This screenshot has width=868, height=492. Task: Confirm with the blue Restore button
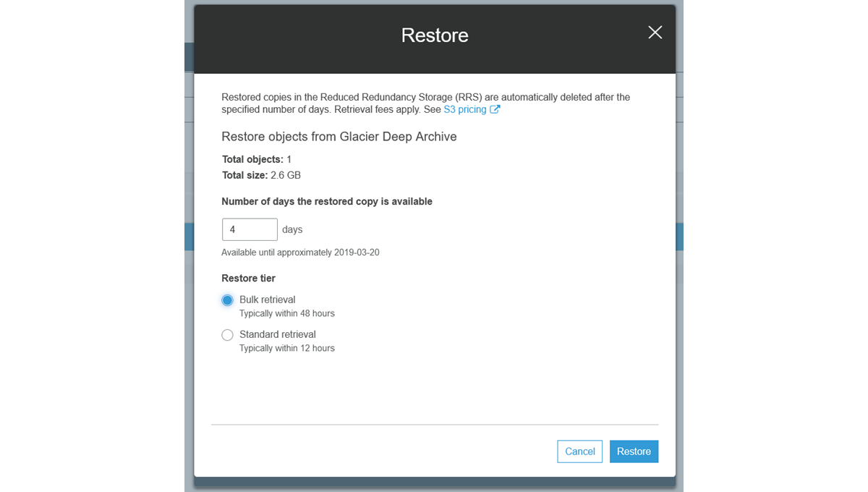[634, 451]
